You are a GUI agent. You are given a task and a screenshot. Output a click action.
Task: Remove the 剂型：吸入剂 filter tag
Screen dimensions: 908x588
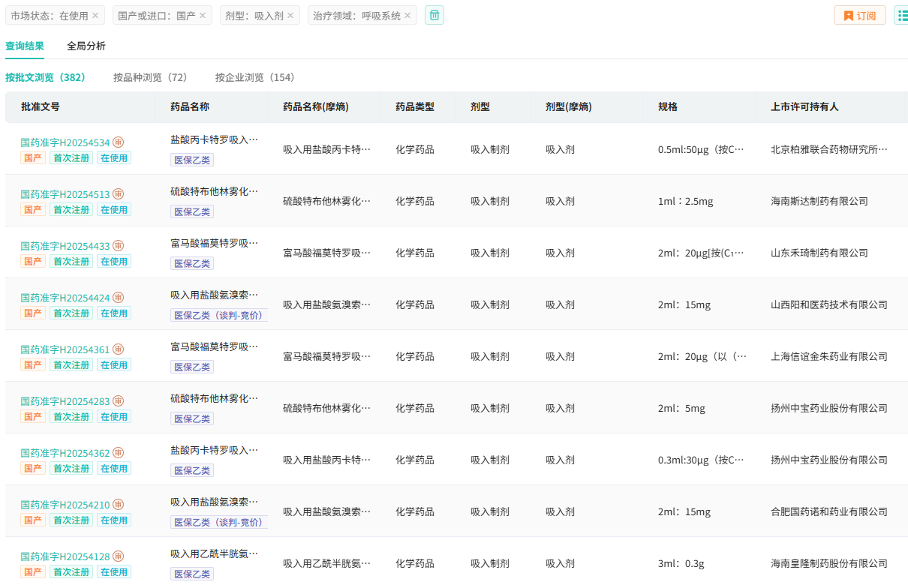(x=290, y=16)
